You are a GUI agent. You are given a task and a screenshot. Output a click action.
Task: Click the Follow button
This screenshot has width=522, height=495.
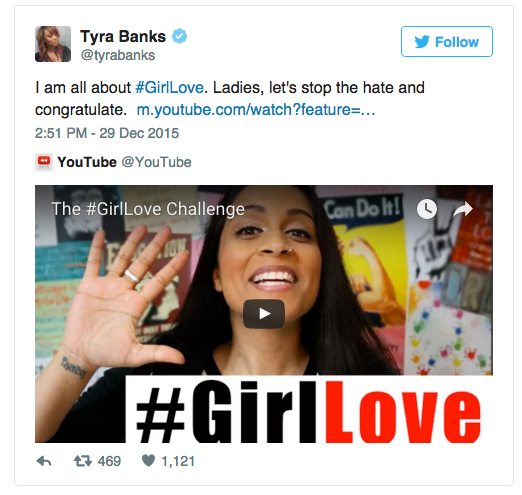click(x=447, y=42)
